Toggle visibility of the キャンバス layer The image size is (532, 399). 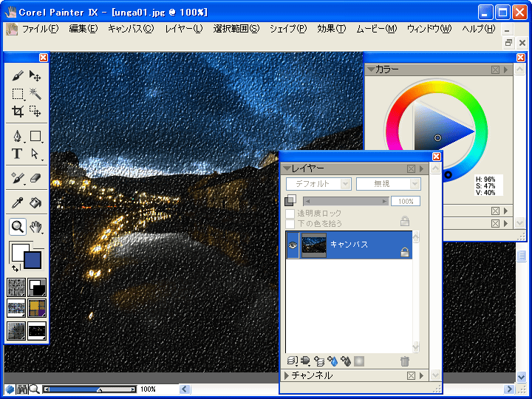(x=293, y=245)
